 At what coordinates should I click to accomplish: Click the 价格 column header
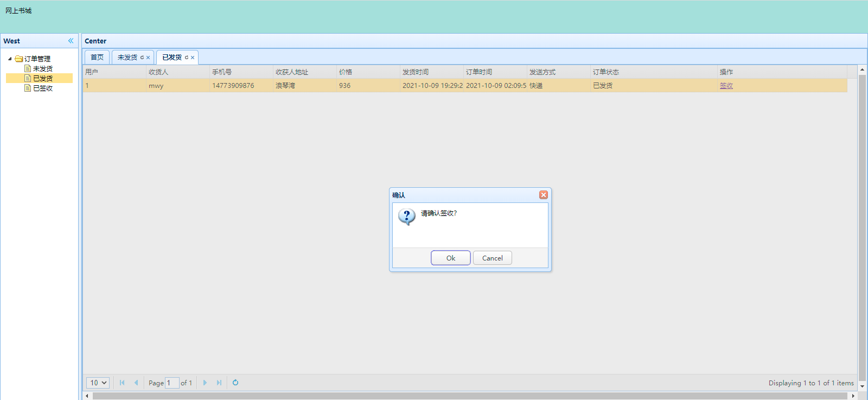coord(368,72)
